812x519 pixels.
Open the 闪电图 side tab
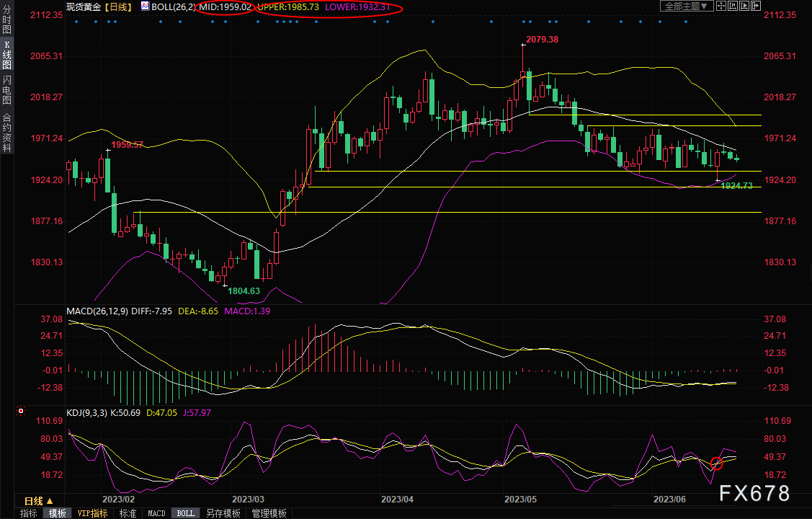point(6,90)
